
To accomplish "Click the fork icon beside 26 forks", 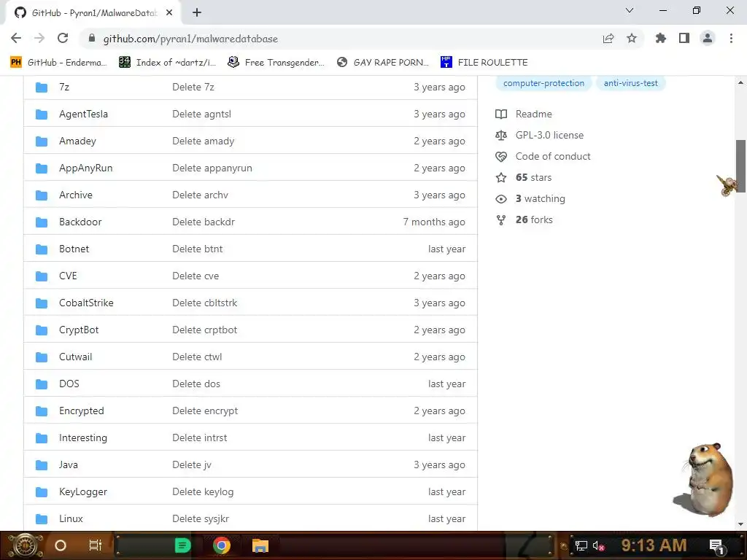I will point(500,220).
